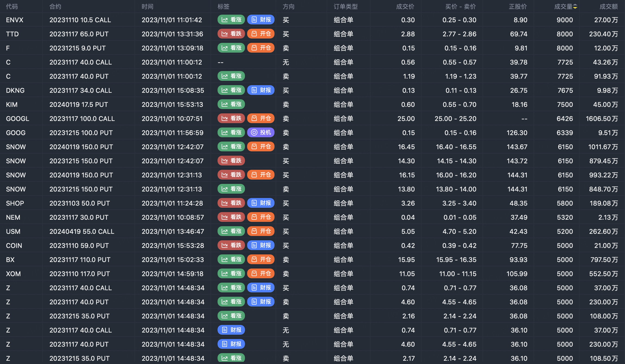
Task: Click 看涨 tag in SNOW row priced 13.80
Action: 231,189
